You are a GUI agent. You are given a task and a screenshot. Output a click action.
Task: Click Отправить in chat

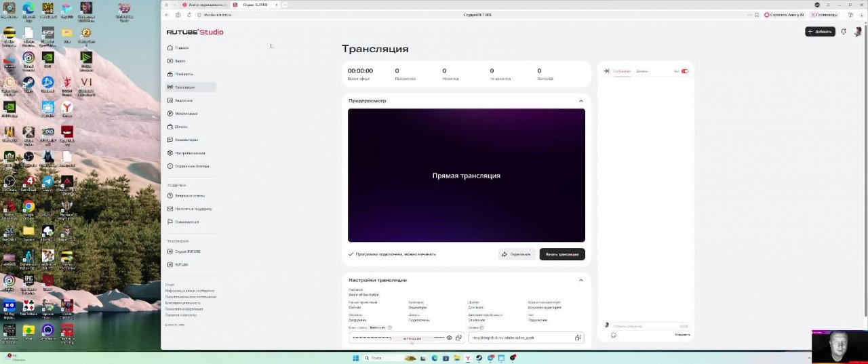[682, 335]
